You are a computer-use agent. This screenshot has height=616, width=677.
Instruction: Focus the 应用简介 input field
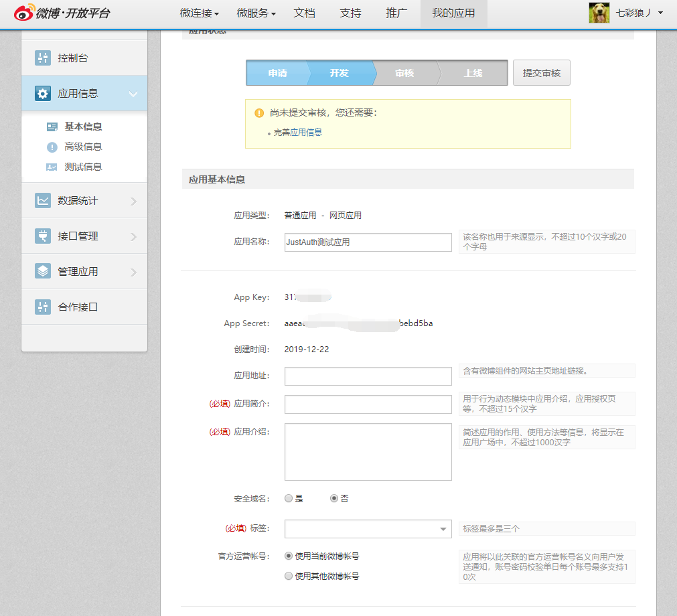coord(368,404)
